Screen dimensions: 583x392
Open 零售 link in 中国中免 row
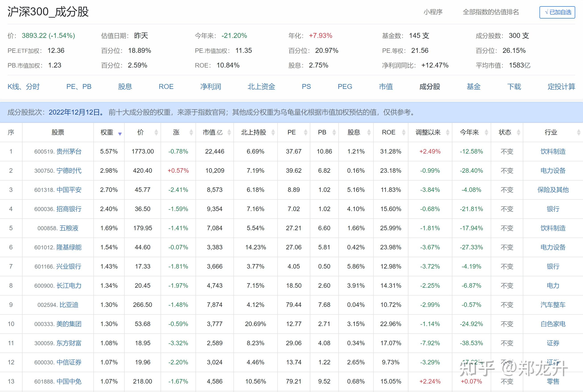[x=553, y=382]
